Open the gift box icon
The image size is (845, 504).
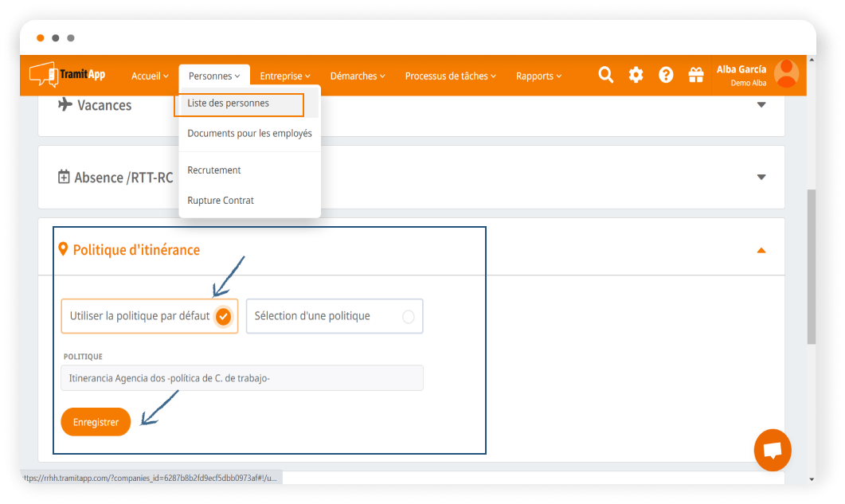pos(696,75)
